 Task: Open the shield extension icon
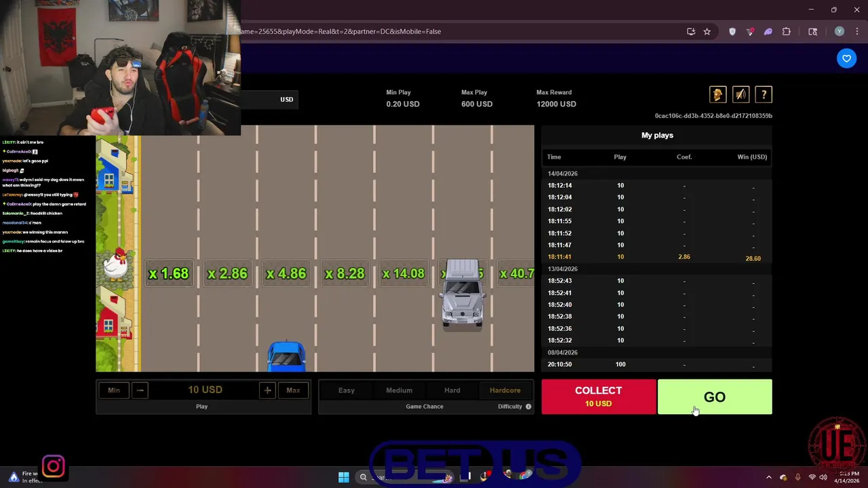[x=732, y=31]
